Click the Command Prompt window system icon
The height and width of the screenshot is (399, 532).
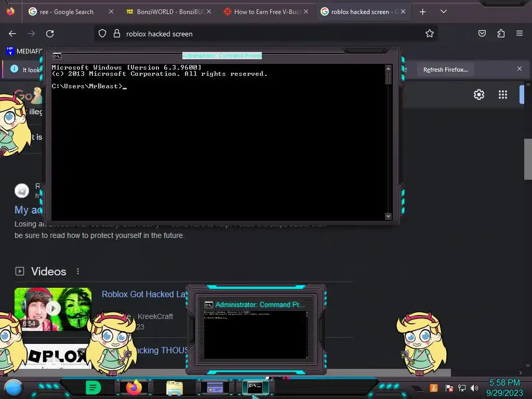(57, 56)
